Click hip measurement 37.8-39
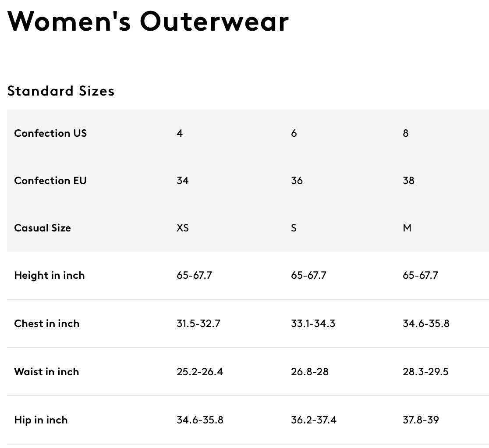 (421, 420)
